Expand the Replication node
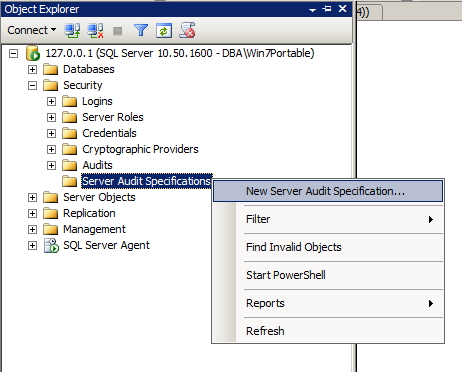 pos(32,213)
